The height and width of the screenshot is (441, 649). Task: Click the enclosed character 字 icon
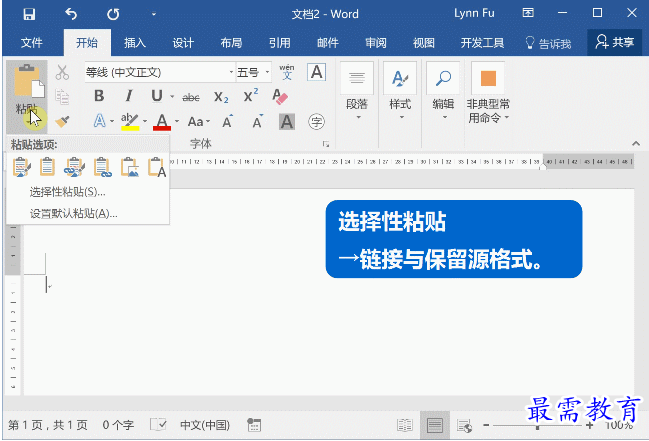[x=316, y=122]
